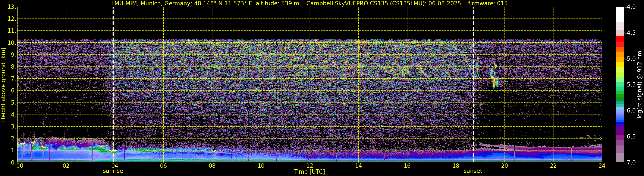Select the height-axis tick label "6."
This screenshot has height=176, width=644.
(13, 91)
